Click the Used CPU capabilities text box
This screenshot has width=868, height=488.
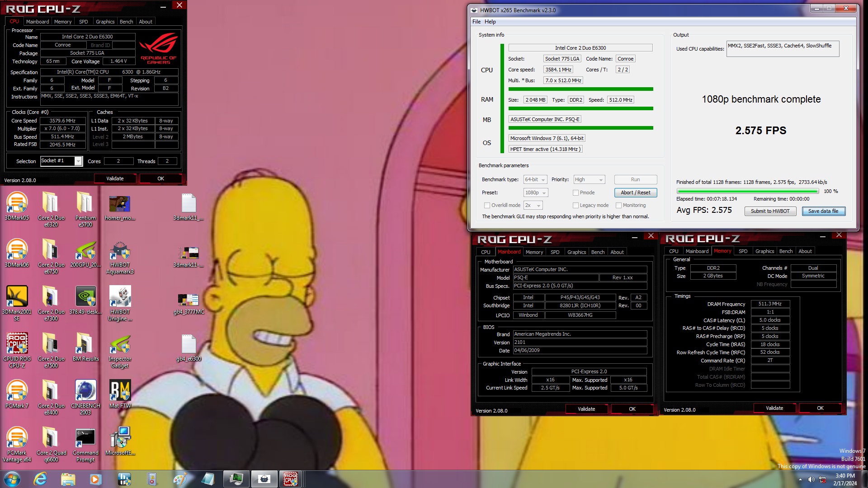783,49
